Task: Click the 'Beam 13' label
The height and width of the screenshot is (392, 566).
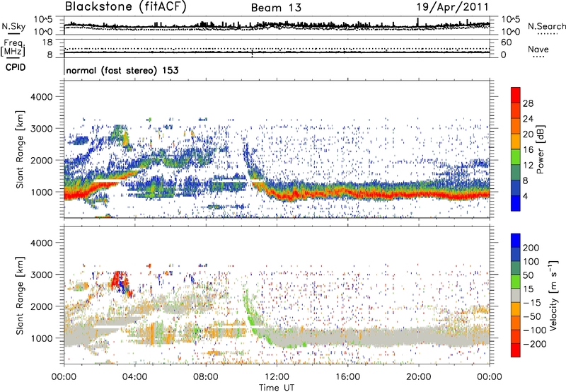Action: (276, 8)
